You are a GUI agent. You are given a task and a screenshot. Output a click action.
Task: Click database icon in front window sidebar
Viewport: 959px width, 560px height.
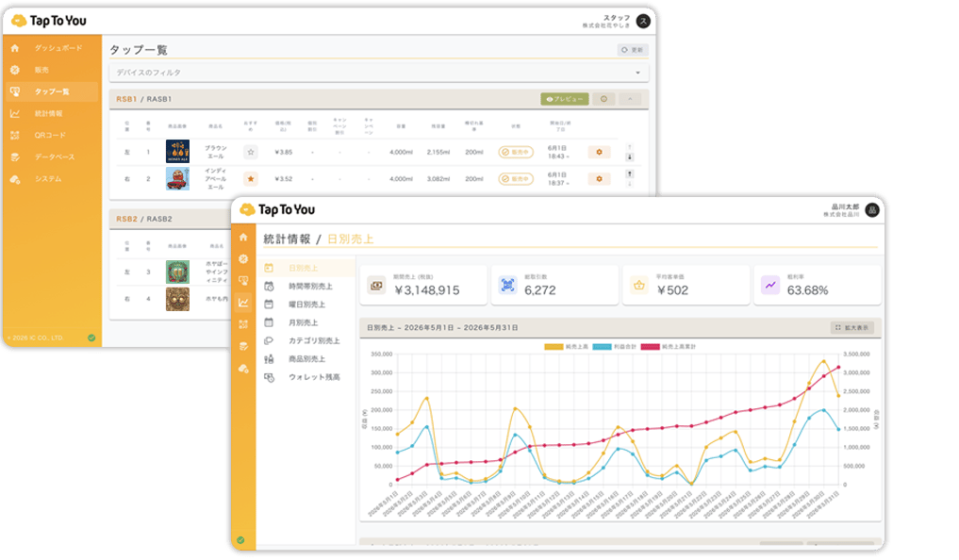tap(243, 347)
